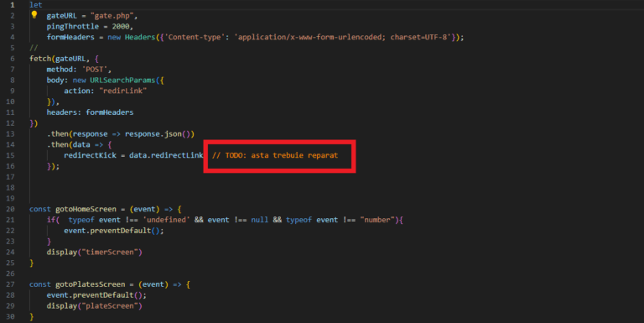Click the pingThrottle value 2000

pyautogui.click(x=121, y=26)
